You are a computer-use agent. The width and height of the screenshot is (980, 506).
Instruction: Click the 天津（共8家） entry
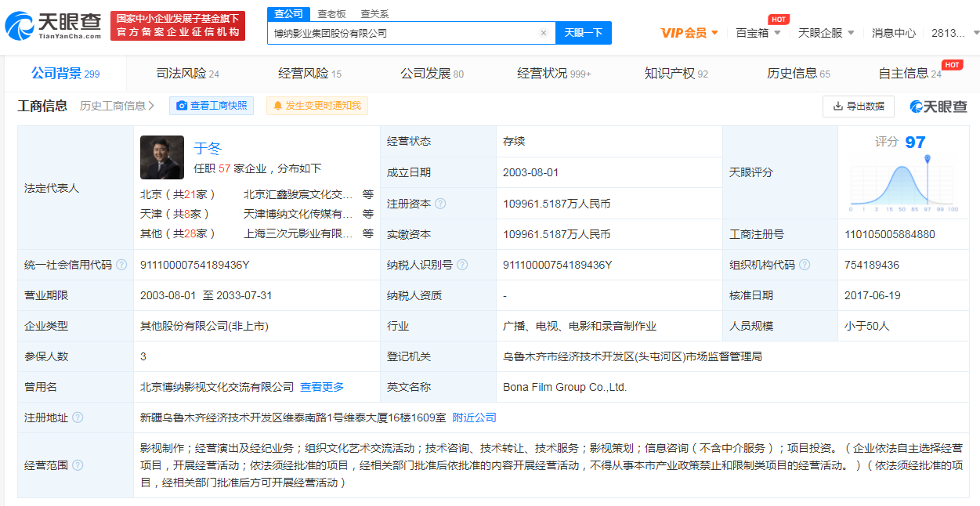(x=175, y=214)
